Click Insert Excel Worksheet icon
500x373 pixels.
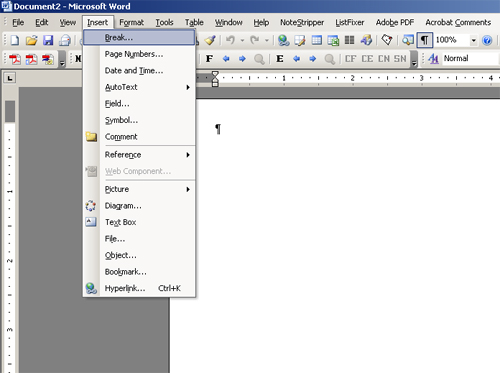click(333, 40)
